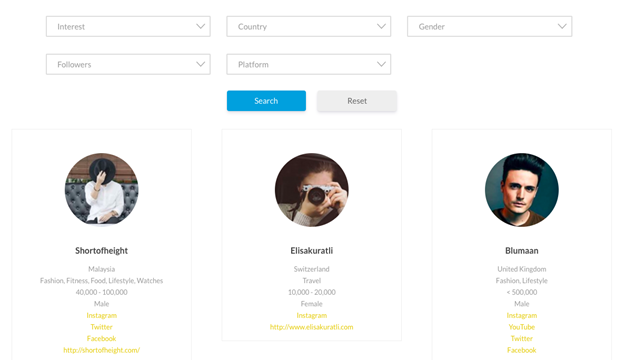Open Blumaan's YouTube link
The height and width of the screenshot is (360, 624).
click(x=522, y=327)
